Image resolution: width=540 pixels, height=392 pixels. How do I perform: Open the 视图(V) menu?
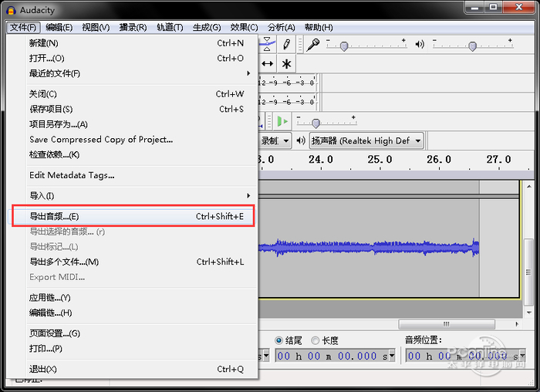(96, 27)
